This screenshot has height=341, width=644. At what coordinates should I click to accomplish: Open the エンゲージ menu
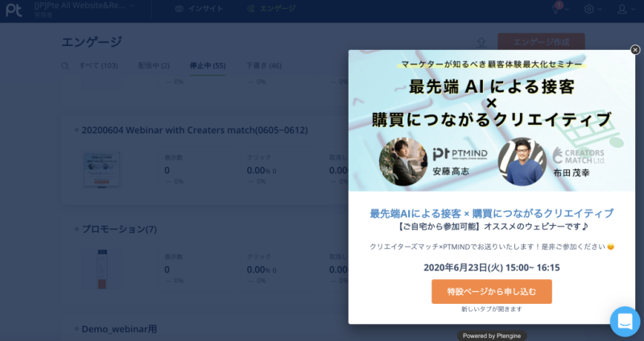tap(271, 9)
